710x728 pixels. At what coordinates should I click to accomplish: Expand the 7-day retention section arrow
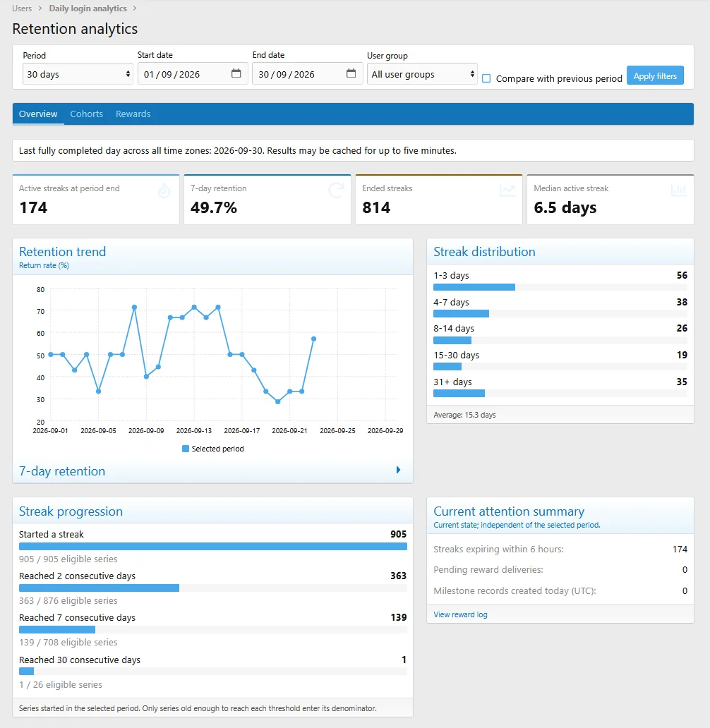398,470
